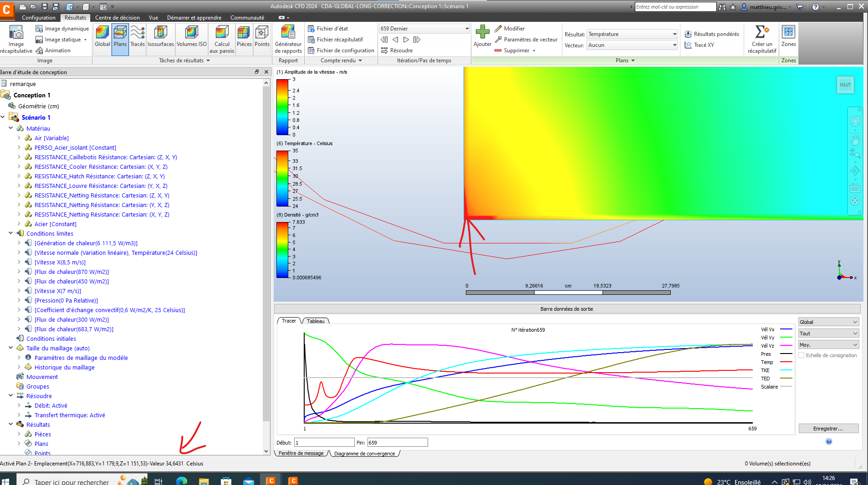
Task: Collapse the Conditions limites node
Action: [x=10, y=233]
